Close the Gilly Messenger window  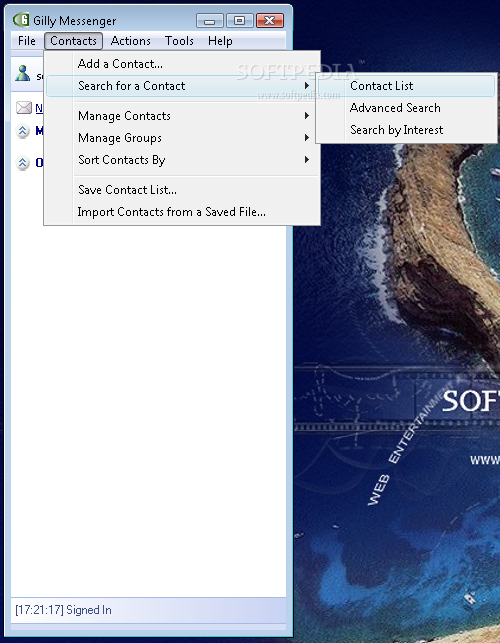click(x=269, y=21)
